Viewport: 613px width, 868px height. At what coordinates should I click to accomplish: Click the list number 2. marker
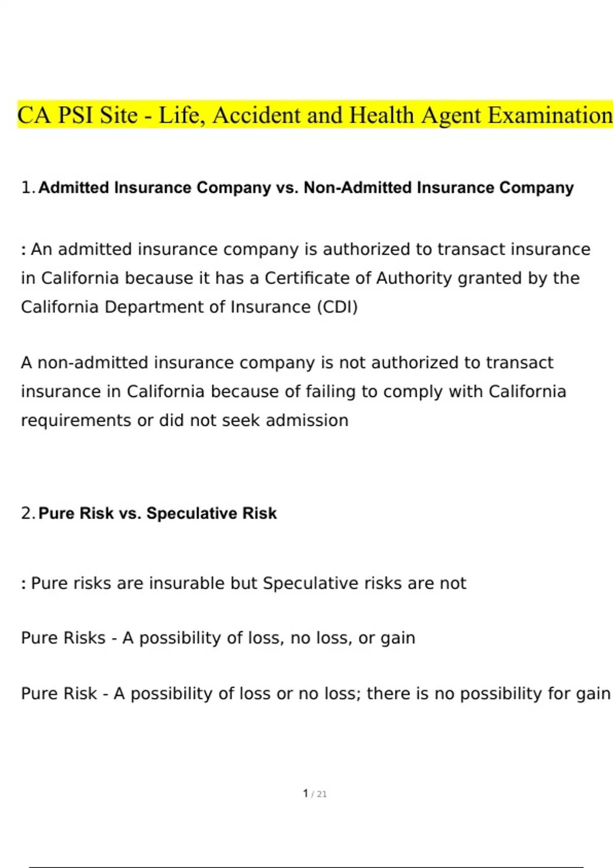point(29,513)
